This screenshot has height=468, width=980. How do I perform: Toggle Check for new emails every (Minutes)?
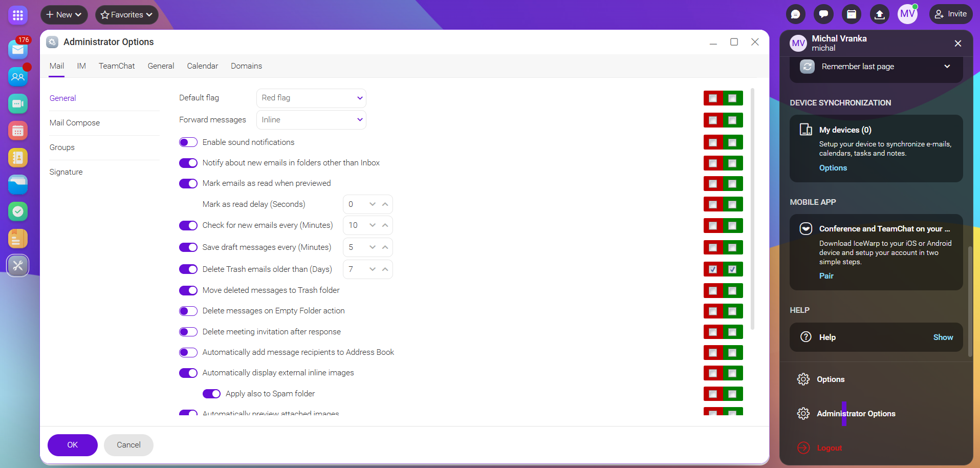188,225
